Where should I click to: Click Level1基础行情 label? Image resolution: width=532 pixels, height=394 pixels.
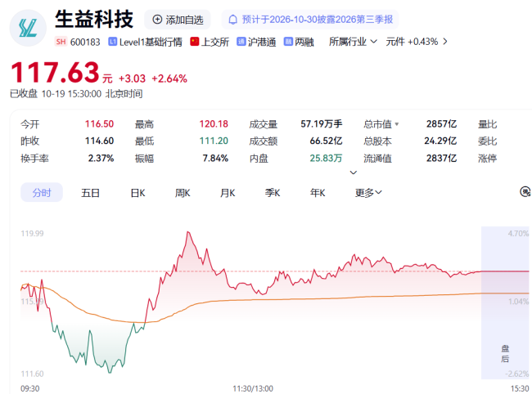(x=151, y=42)
